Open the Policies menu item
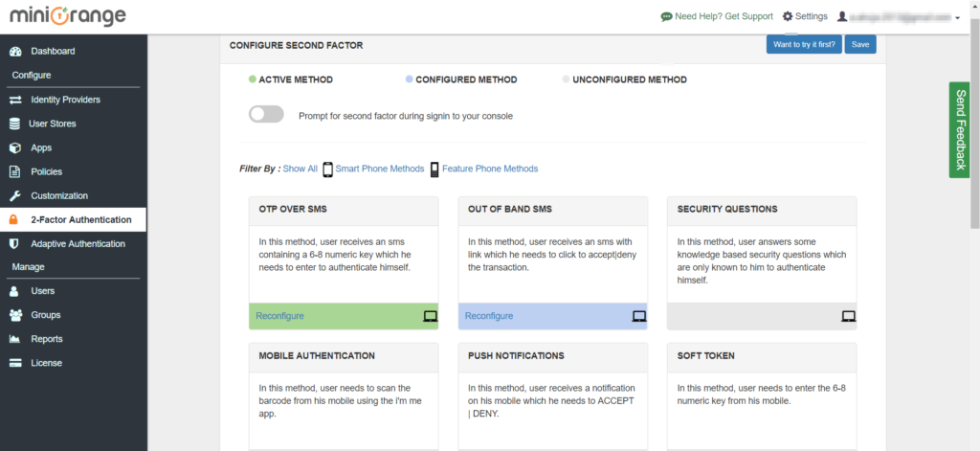 click(46, 171)
